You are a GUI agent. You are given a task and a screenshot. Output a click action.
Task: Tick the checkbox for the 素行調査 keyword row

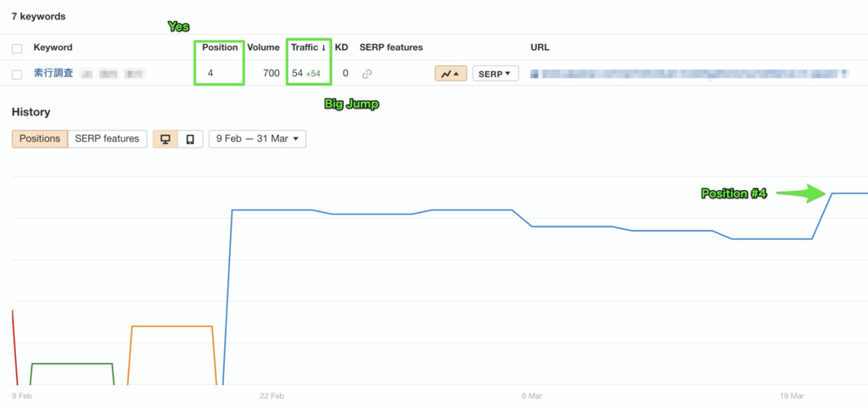17,75
